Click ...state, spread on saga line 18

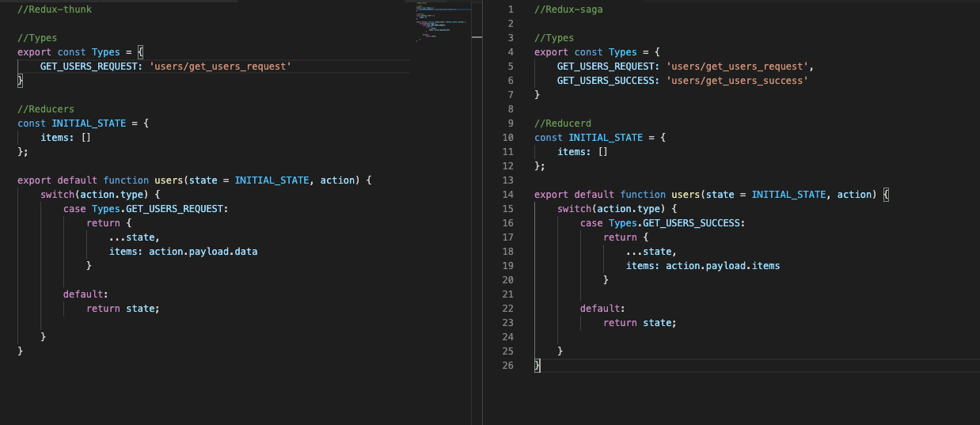coord(651,252)
